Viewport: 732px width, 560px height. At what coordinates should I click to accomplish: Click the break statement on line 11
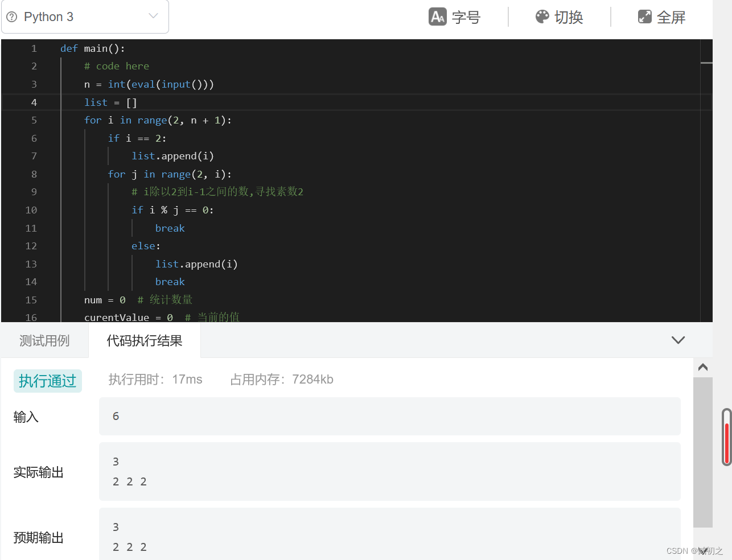[170, 228]
